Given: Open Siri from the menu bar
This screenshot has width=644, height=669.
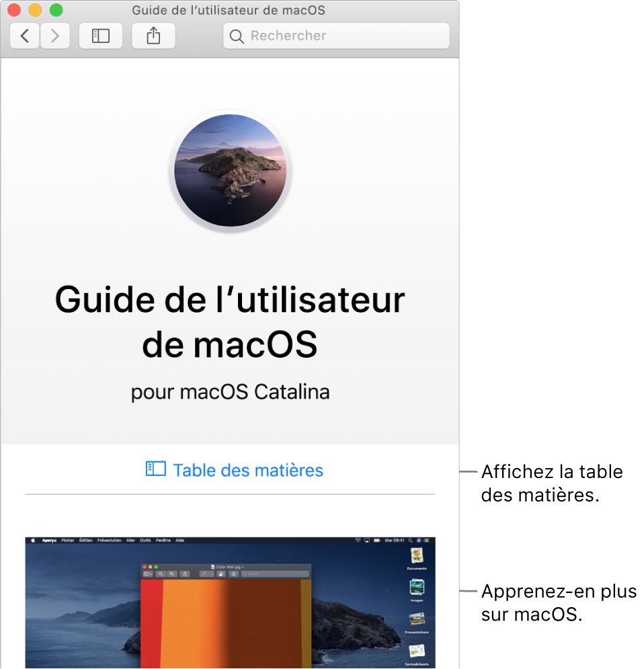Looking at the screenshot, I should click(419, 541).
